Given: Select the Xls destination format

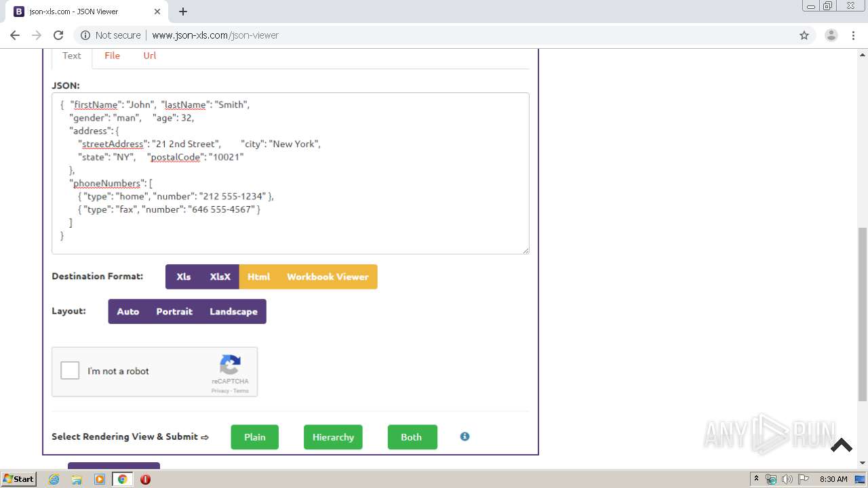Looking at the screenshot, I should [x=184, y=277].
